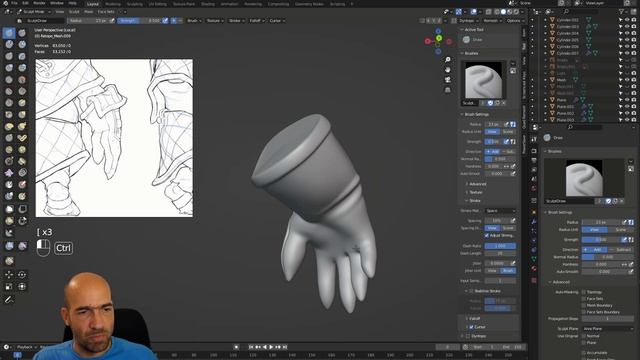This screenshot has width=640, height=360.
Task: Toggle sidebar radius pressure sensitivity icon
Action: (507, 124)
